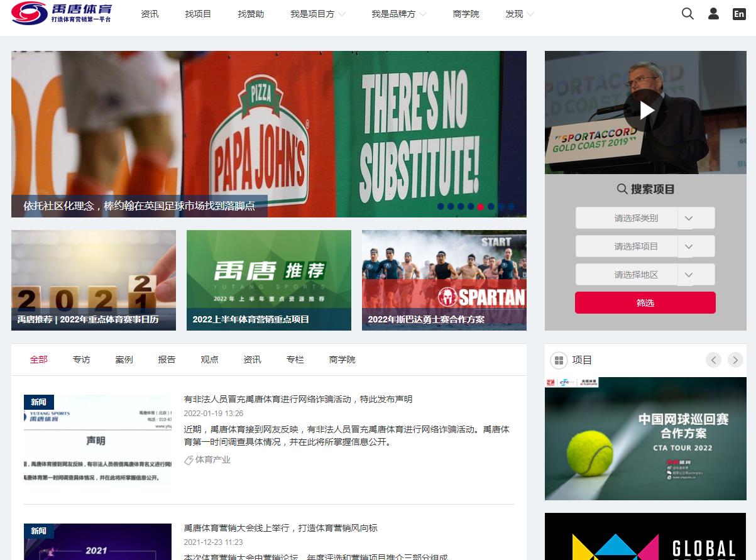Screen dimensions: 756x560
Task: Open the CTA Tour 2022 project image
Action: 645,439
